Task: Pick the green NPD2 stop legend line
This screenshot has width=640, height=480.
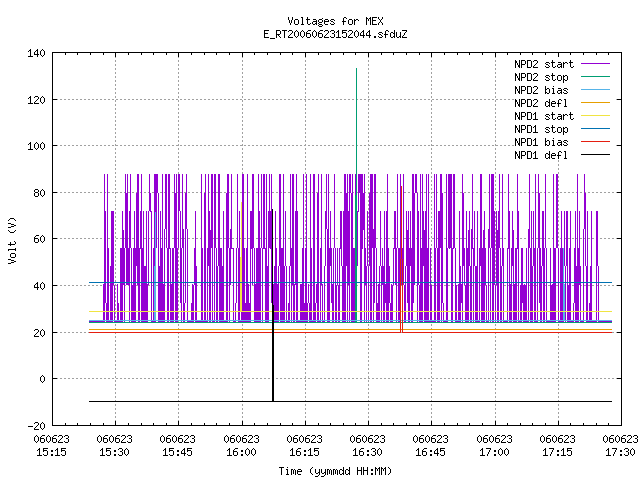Action: click(595, 76)
